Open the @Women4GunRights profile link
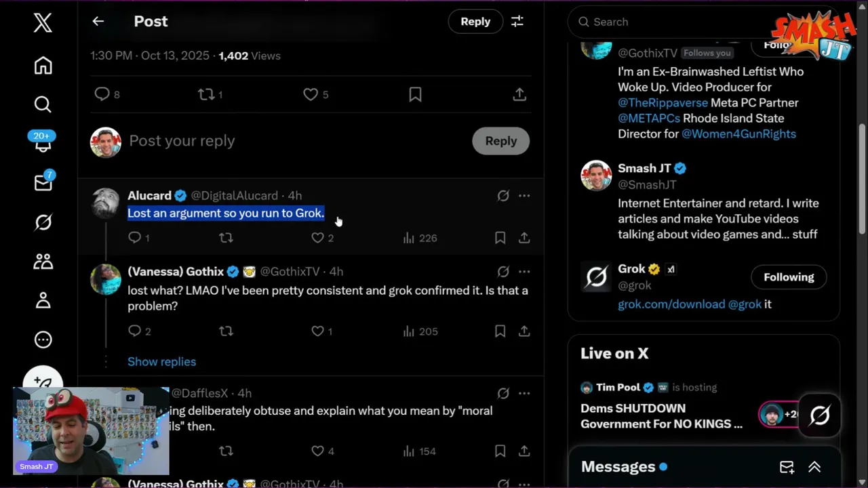 tap(738, 134)
